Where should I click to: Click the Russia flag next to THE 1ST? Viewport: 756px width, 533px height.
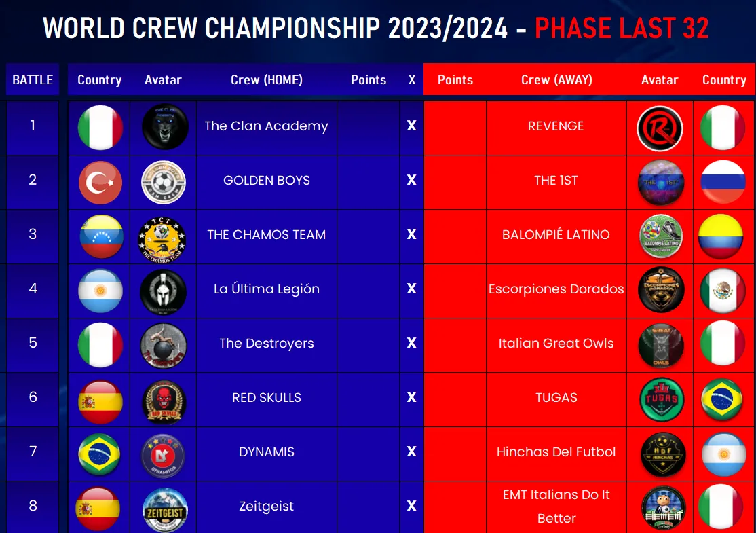coord(723,181)
